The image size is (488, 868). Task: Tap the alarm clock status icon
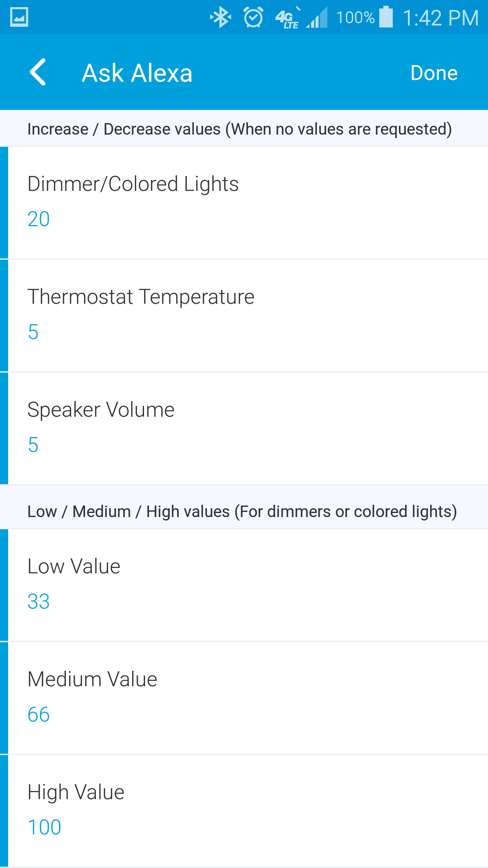coord(253,17)
